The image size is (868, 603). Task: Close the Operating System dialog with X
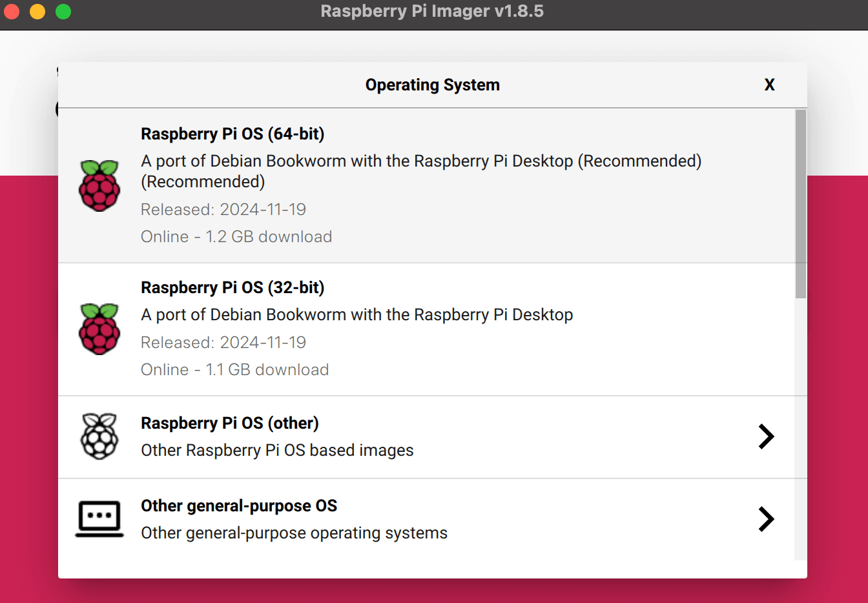point(769,85)
